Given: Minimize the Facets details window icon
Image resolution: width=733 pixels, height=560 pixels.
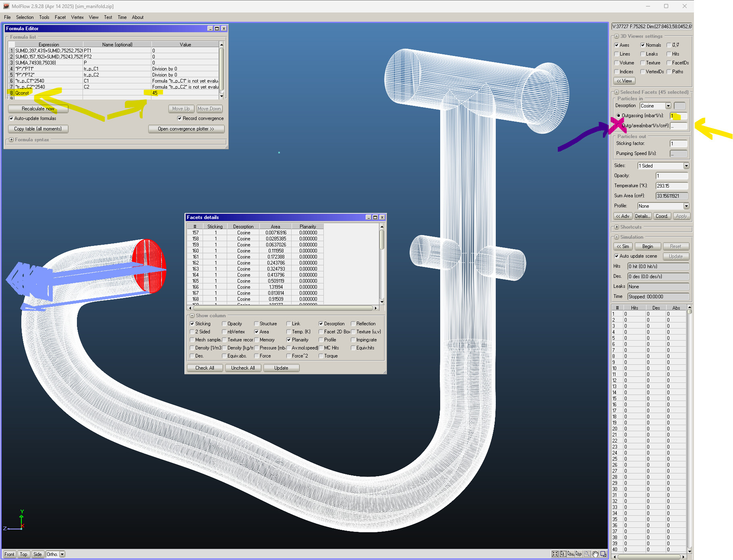Looking at the screenshot, I should (369, 217).
